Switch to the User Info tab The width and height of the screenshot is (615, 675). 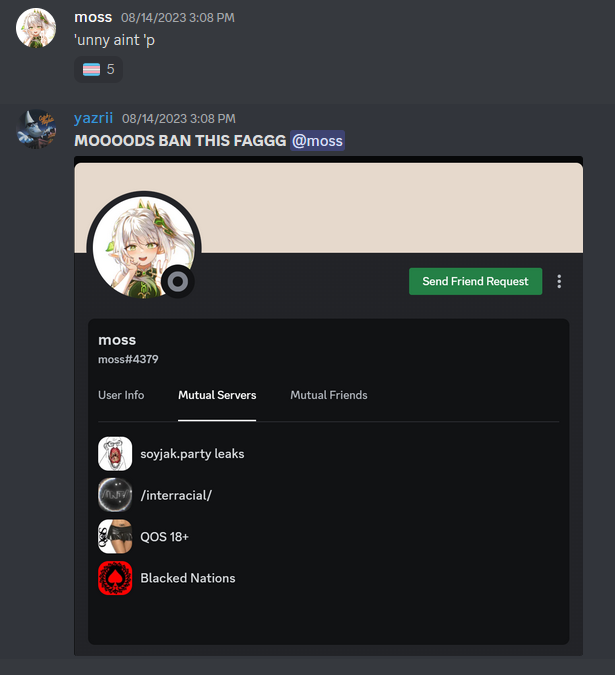point(121,395)
